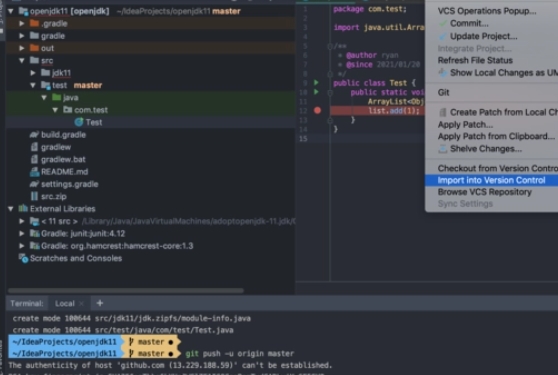Screen dimensions: 558x375
Task: Expand Gradle: org.hamcrest hamcrest-core arrow
Action: coord(22,246)
